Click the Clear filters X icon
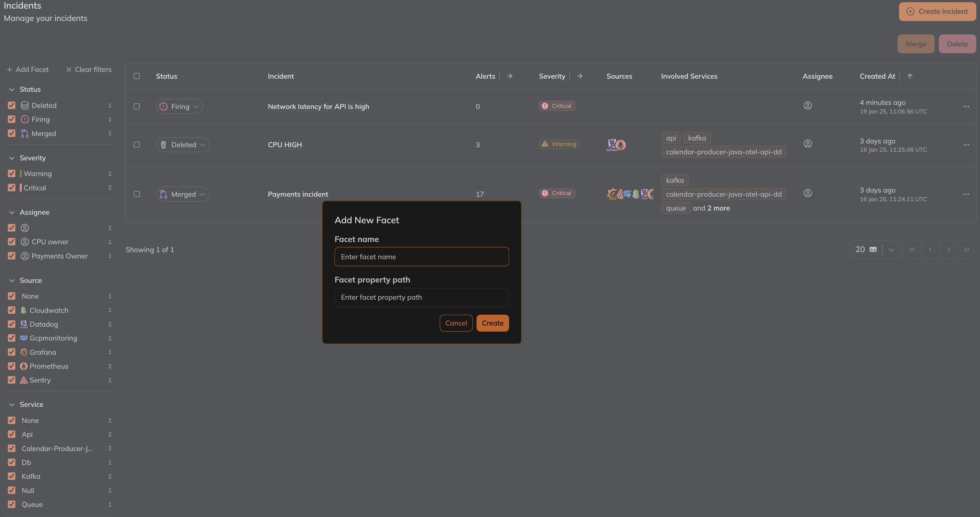Image resolution: width=980 pixels, height=517 pixels. click(x=69, y=70)
